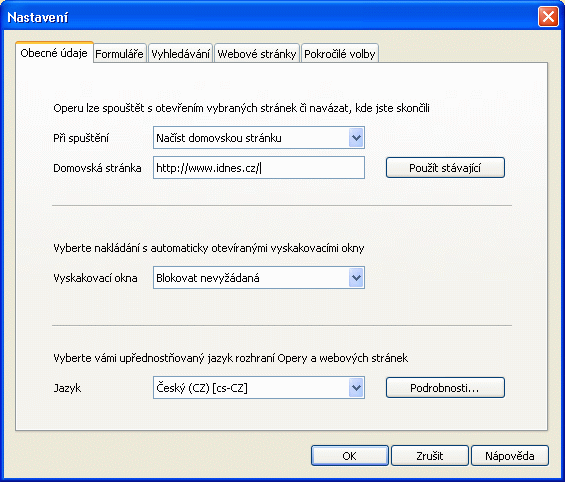Click the Při spuštění label
565x482 pixels.
pyautogui.click(x=81, y=138)
